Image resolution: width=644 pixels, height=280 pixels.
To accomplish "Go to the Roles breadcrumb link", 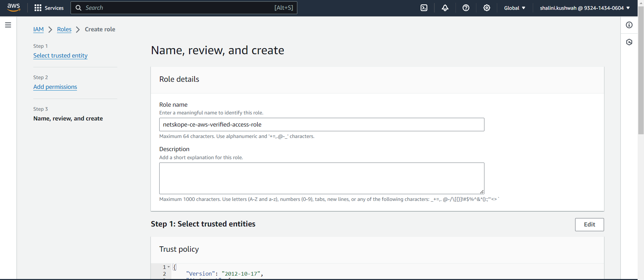I will point(64,29).
